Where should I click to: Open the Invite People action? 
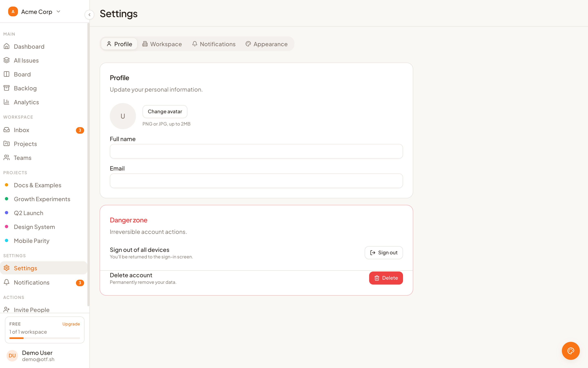tap(44, 310)
